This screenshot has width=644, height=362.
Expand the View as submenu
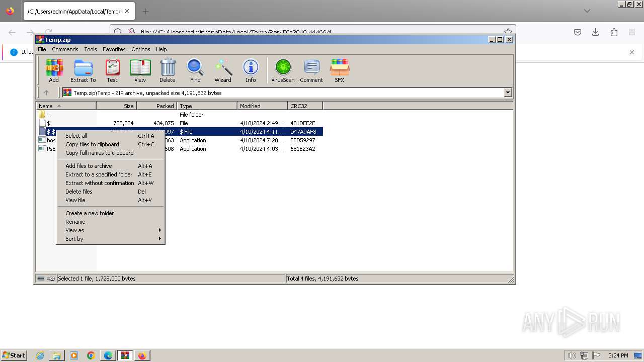111,230
